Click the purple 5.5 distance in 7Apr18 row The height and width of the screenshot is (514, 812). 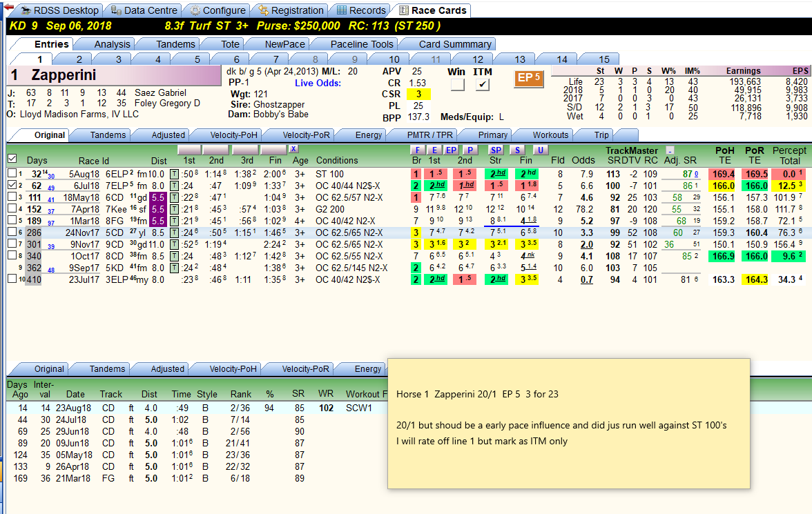158,209
